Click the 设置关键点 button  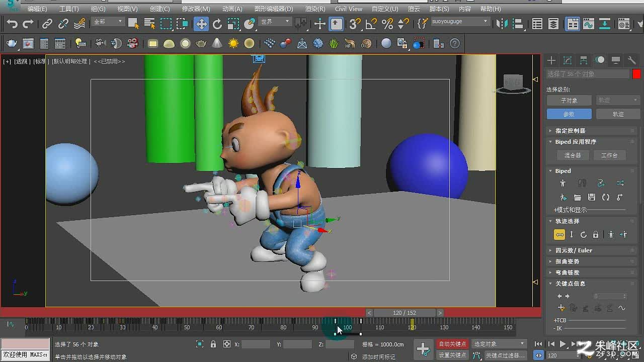(453, 355)
